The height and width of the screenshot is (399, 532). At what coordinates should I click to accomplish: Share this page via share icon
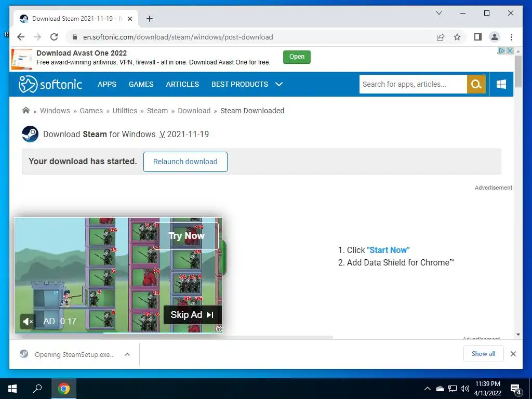pyautogui.click(x=441, y=37)
